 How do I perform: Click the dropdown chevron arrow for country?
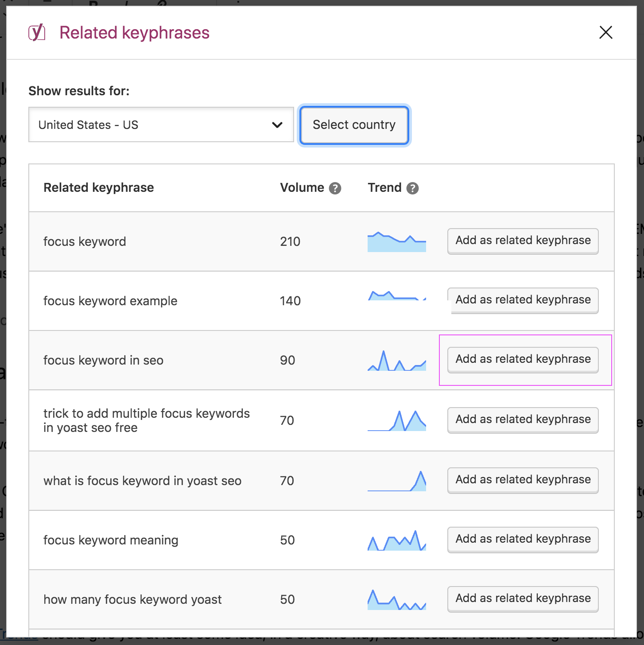[x=277, y=125]
